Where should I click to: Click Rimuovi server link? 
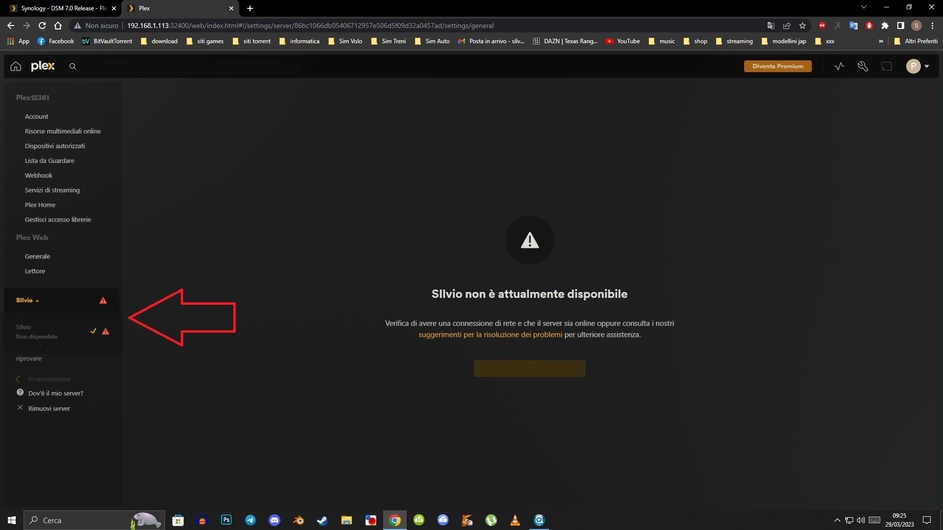(x=49, y=408)
